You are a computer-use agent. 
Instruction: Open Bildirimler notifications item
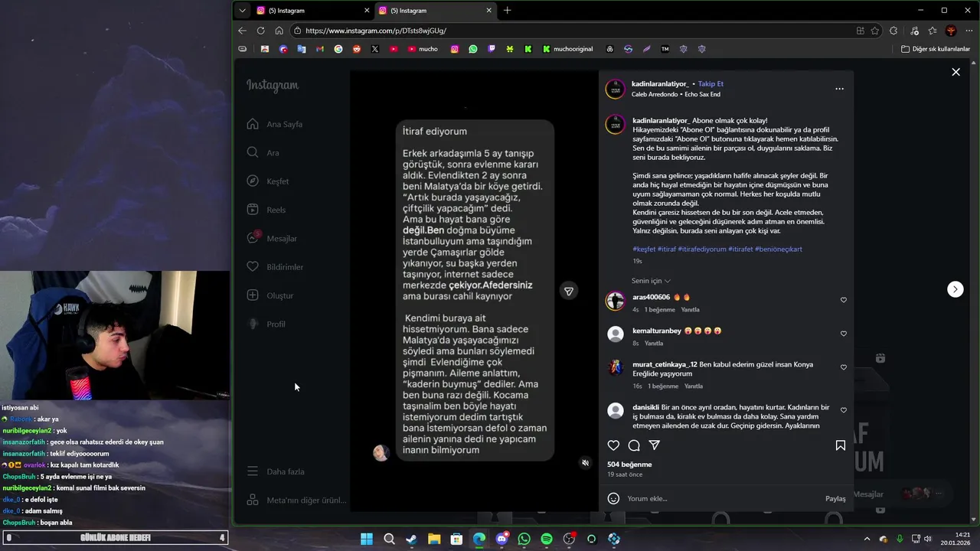pos(275,267)
